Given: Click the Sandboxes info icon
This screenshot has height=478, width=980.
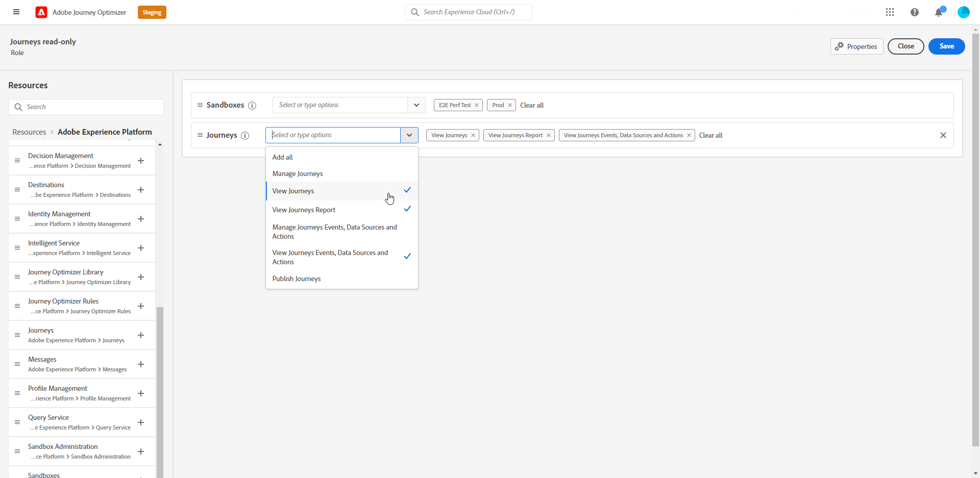Looking at the screenshot, I should point(252,106).
